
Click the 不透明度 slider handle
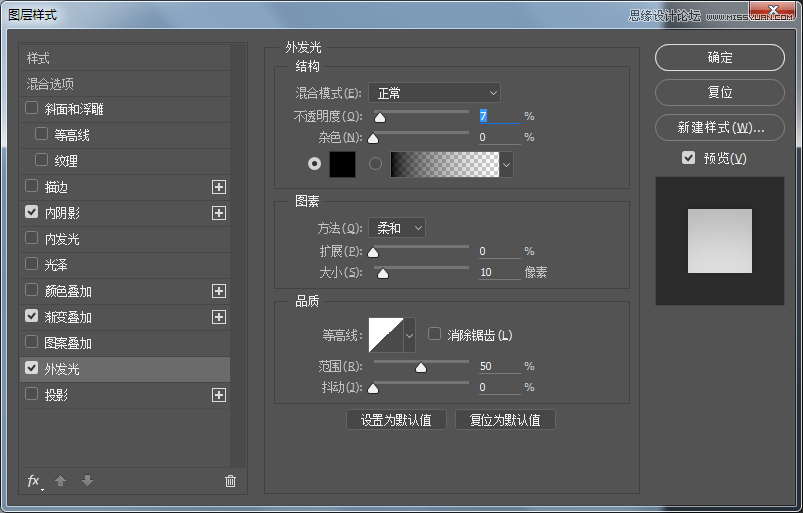[x=380, y=118]
